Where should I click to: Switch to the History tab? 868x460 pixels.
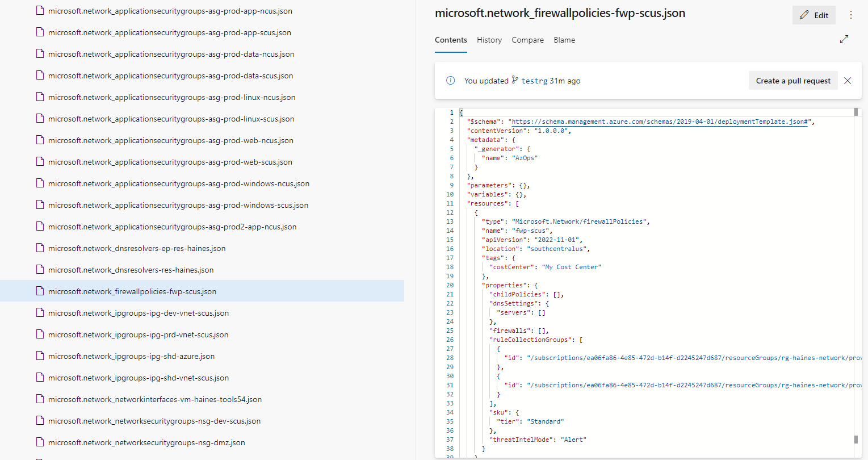tap(489, 40)
